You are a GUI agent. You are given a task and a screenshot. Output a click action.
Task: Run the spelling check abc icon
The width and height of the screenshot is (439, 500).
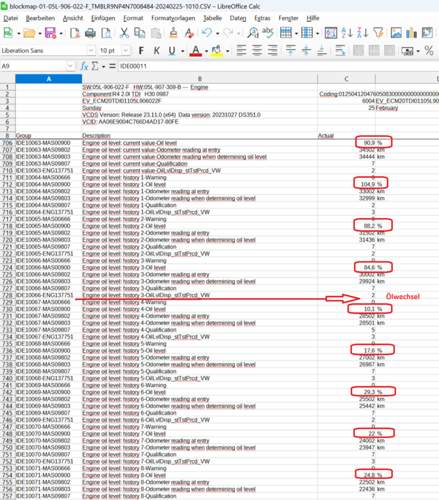click(x=268, y=32)
